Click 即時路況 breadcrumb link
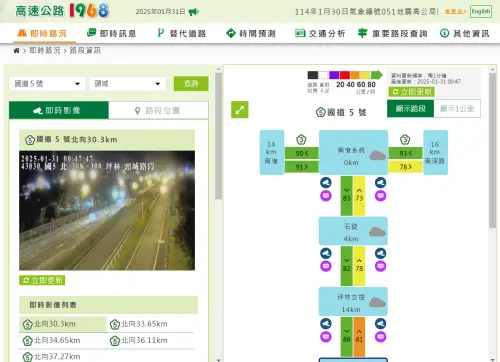Viewport: 500px width, 362px height. pos(45,51)
